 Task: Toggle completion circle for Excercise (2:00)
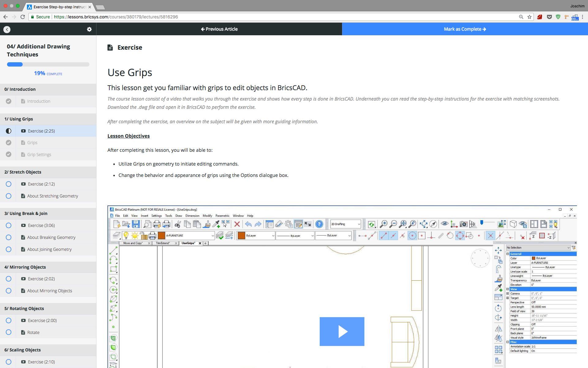click(x=9, y=320)
